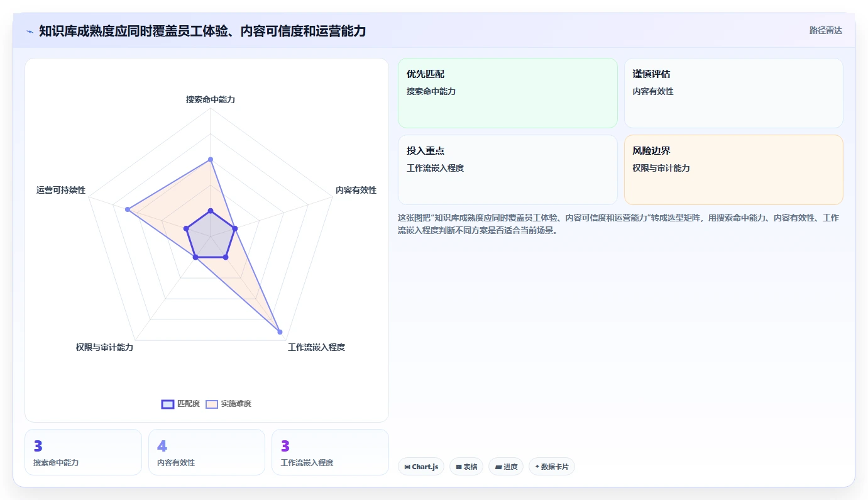Click the 实施难度 data point on 搜索命中能力 axis
The image size is (868, 500).
tap(211, 160)
